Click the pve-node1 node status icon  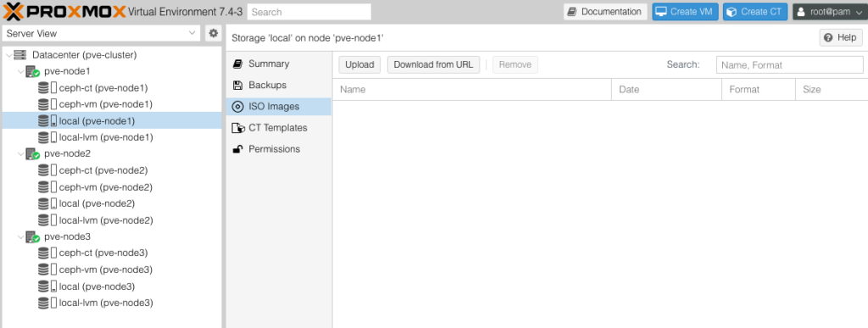tap(33, 71)
